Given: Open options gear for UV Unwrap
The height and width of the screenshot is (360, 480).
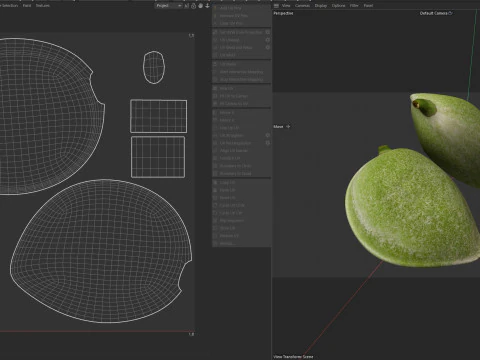Looking at the screenshot, I should 267,40.
